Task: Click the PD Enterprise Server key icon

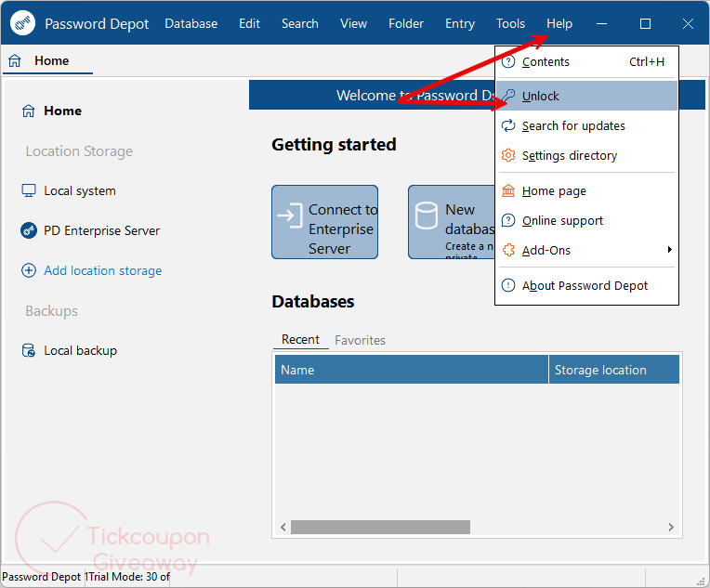Action: click(x=29, y=230)
